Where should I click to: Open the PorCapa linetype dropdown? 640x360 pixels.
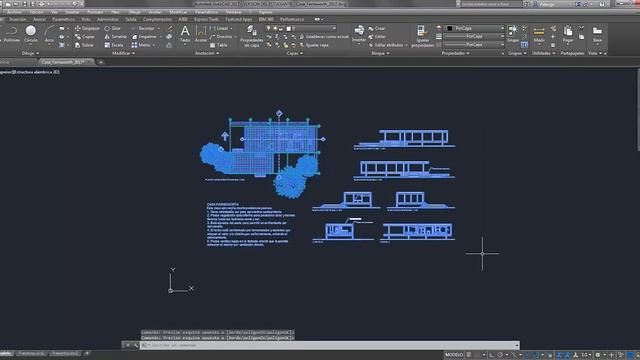[474, 44]
